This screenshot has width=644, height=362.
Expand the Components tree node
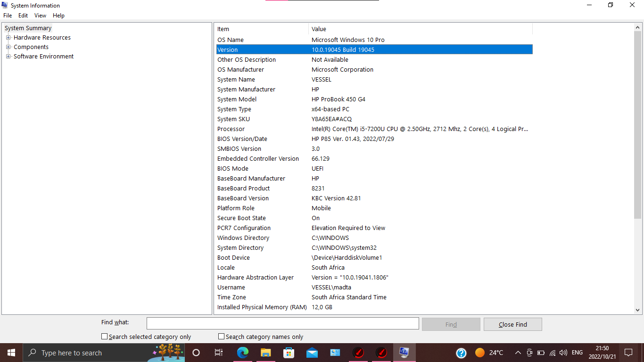coord(8,47)
